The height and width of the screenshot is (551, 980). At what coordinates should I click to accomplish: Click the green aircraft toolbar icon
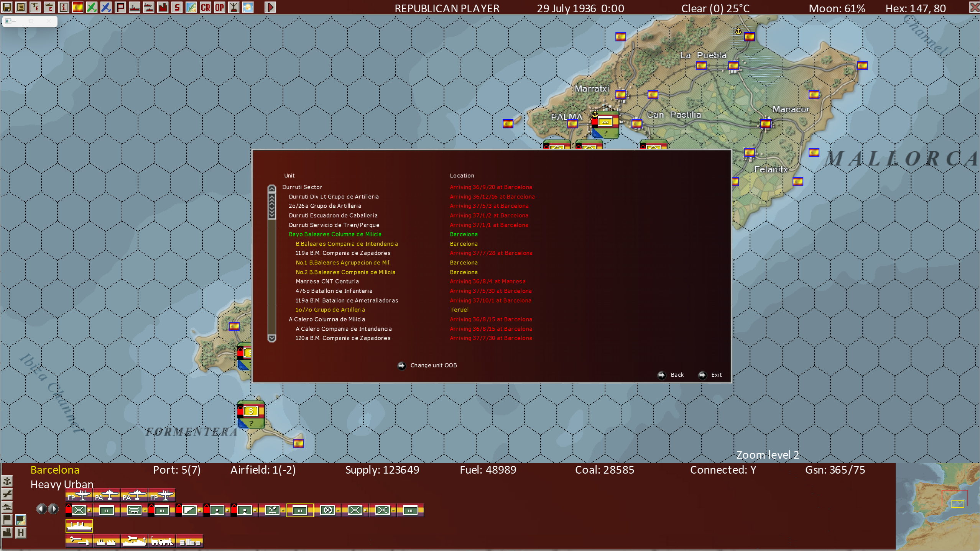tap(92, 7)
